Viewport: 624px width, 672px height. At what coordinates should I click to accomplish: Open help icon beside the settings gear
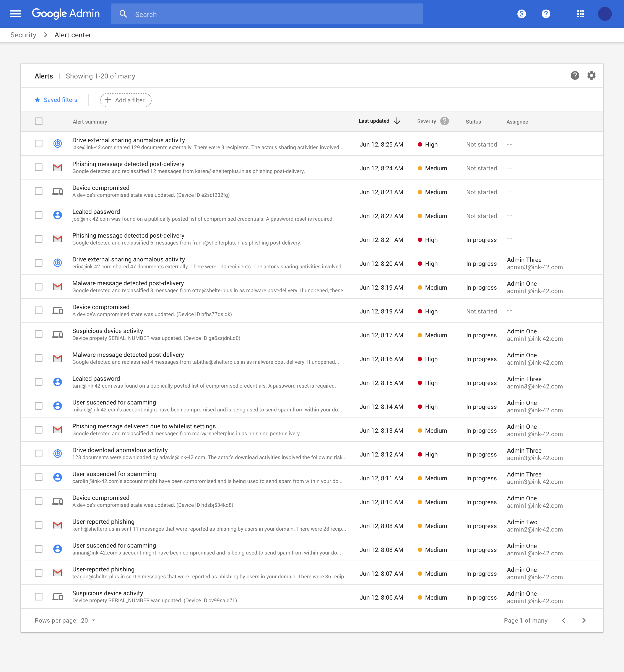(x=575, y=75)
